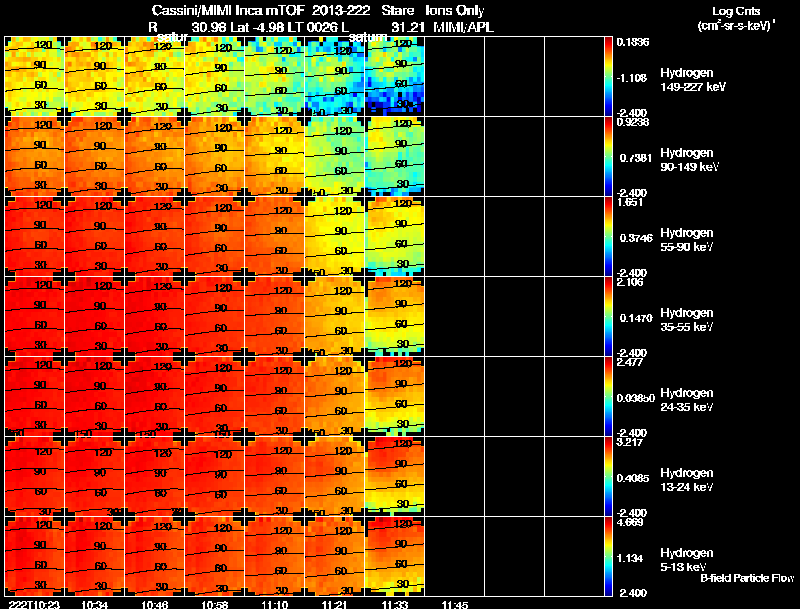Click the '0.7381' color scale value
This screenshot has height=609, width=800.
(x=636, y=158)
